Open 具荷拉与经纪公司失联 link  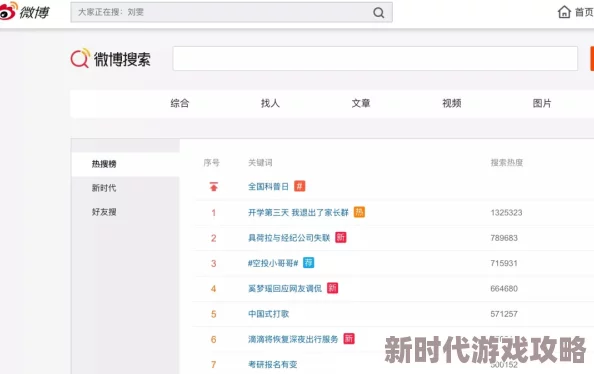289,238
